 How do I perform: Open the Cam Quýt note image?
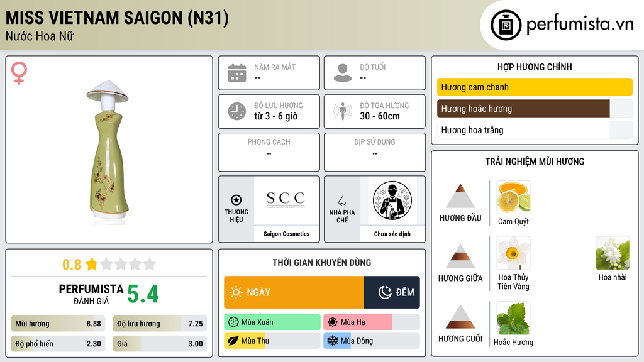(513, 197)
